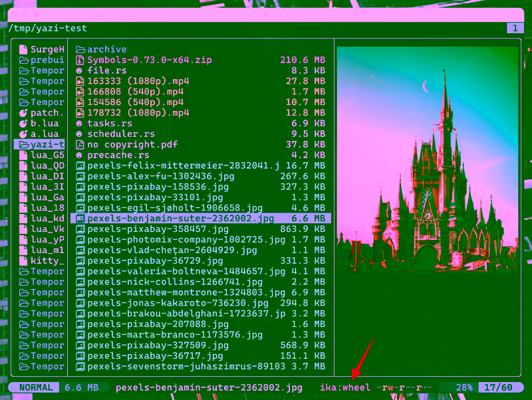Select pexels-brakou-abdelghani-1723637 file
532x400 pixels.
click(x=201, y=313)
